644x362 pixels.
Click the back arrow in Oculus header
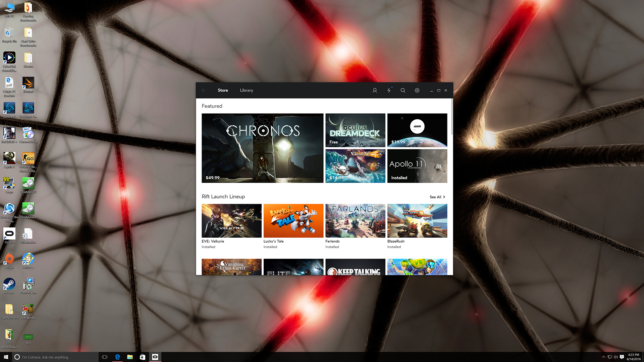coord(204,90)
